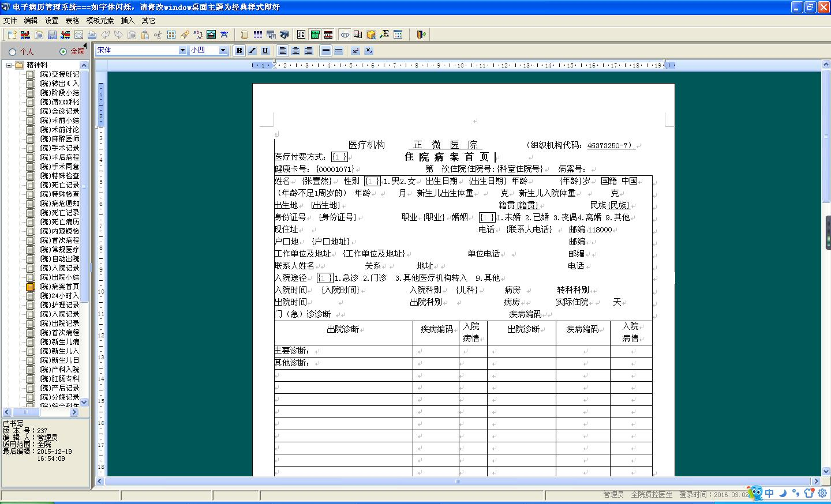Apply center alignment to text
This screenshot has height=504, width=831.
click(x=295, y=51)
